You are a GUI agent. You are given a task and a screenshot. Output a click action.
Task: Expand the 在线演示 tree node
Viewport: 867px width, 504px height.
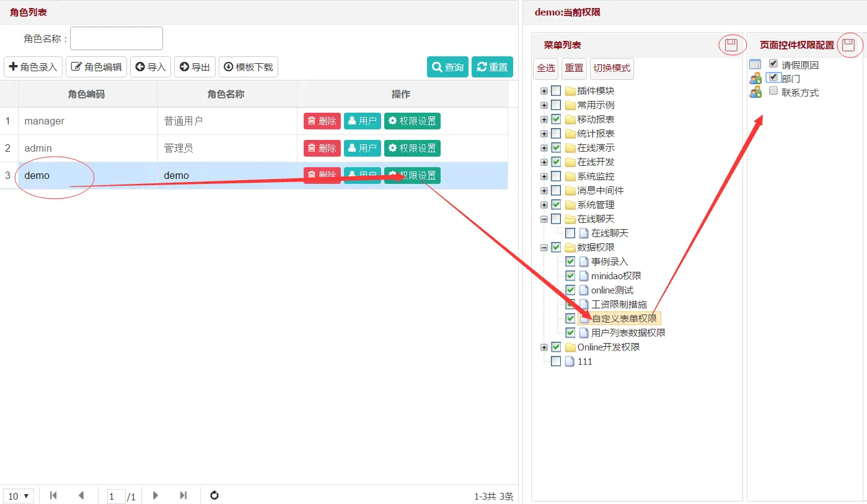tap(544, 147)
